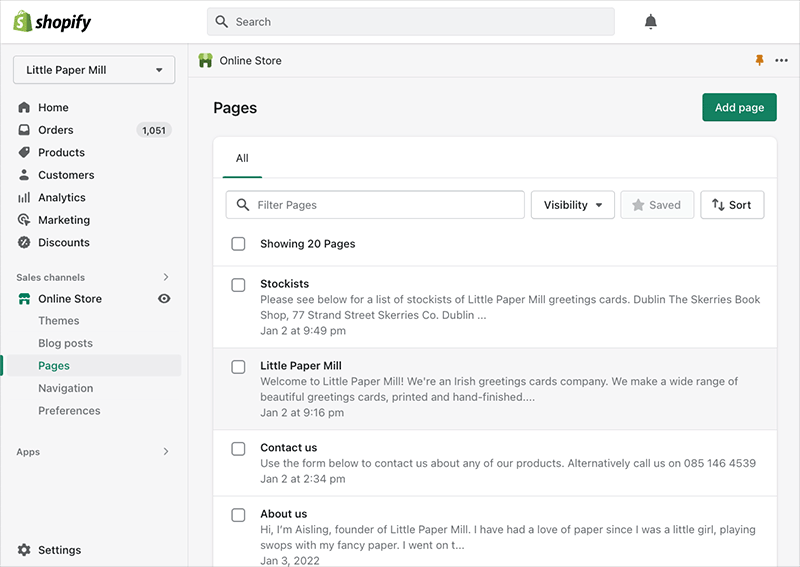Open Analytics in sidebar
This screenshot has width=800, height=567.
[62, 197]
